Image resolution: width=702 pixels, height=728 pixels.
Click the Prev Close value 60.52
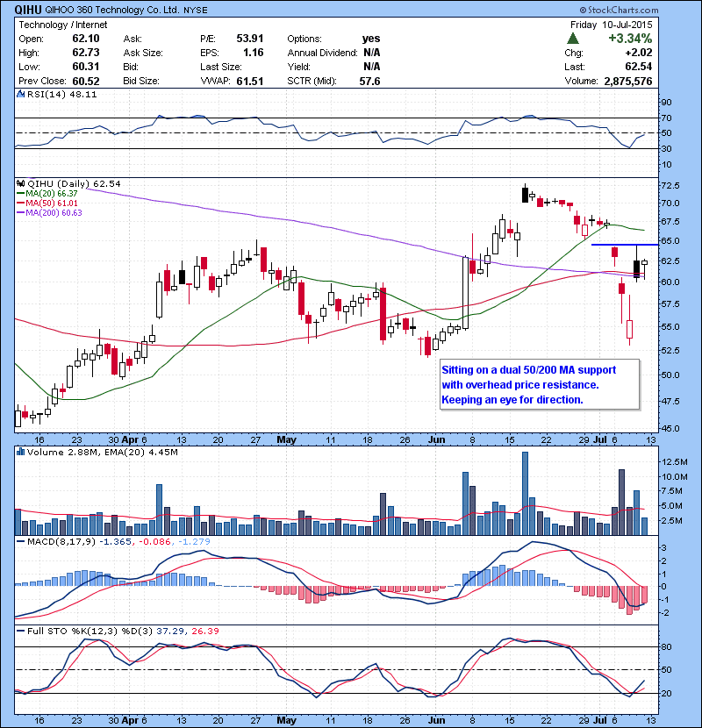(86, 82)
